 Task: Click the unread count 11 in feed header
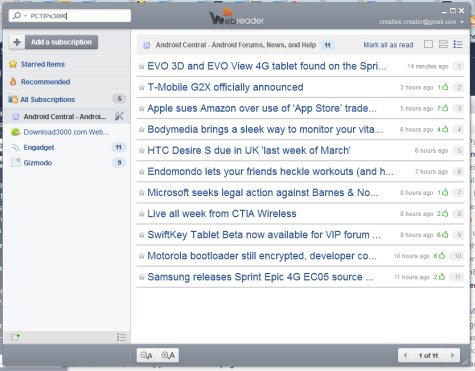[x=328, y=45]
